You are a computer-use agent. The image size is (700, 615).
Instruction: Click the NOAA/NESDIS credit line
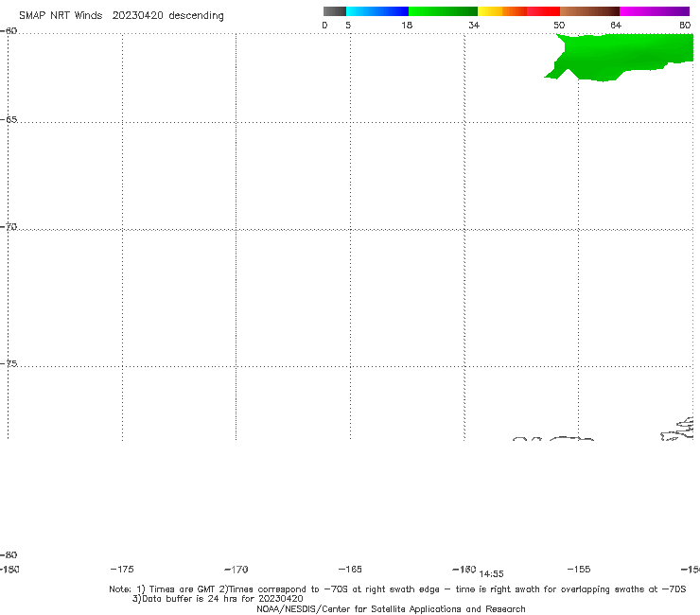[391, 608]
